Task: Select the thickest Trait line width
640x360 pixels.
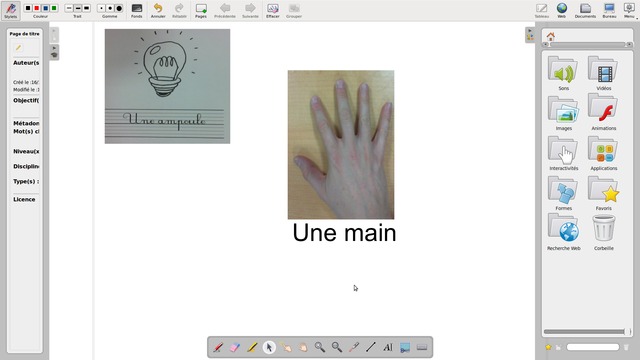Action: [x=87, y=8]
